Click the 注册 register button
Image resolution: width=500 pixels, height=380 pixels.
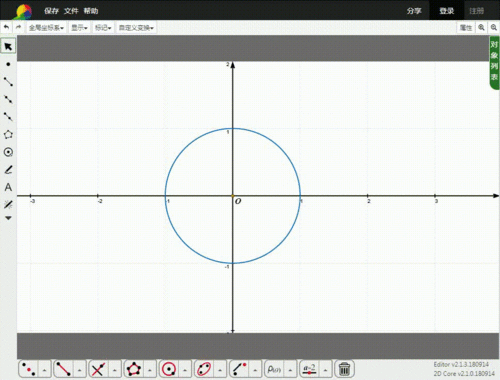477,11
